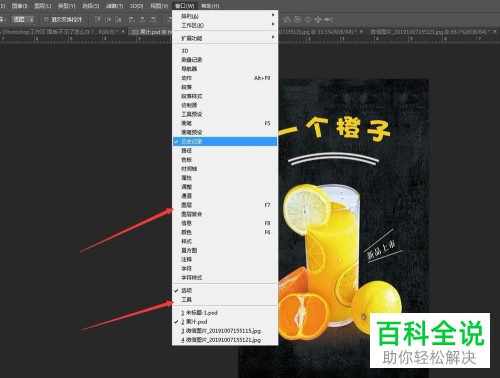Image resolution: width=500 pixels, height=378 pixels.
Task: Choose 颜色 F6 menu entry
Action: (225, 232)
